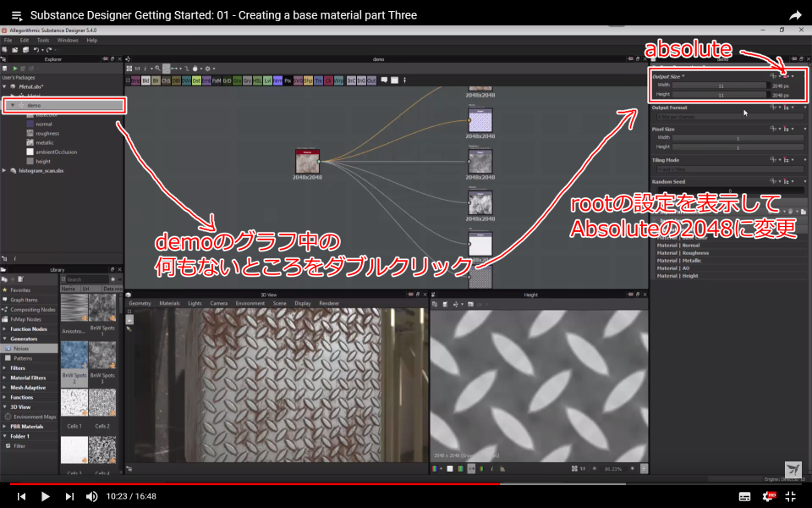This screenshot has width=812, height=508.
Task: Click graph zoom magnifier icon
Action: (158, 69)
